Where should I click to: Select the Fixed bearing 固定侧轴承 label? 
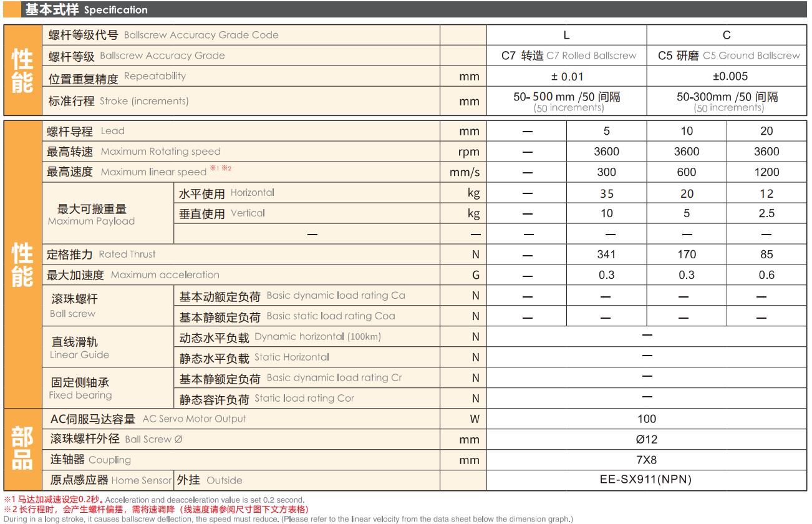80,388
